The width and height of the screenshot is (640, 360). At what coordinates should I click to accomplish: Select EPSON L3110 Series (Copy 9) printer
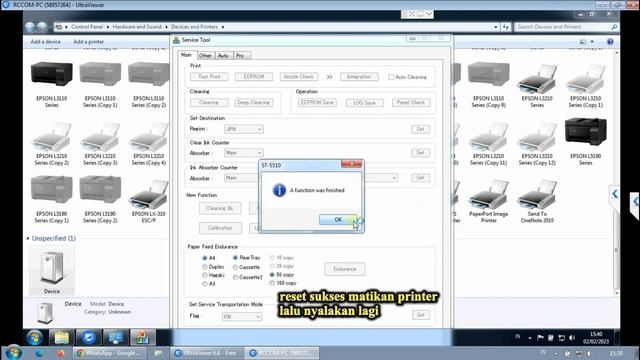pyautogui.click(x=488, y=74)
